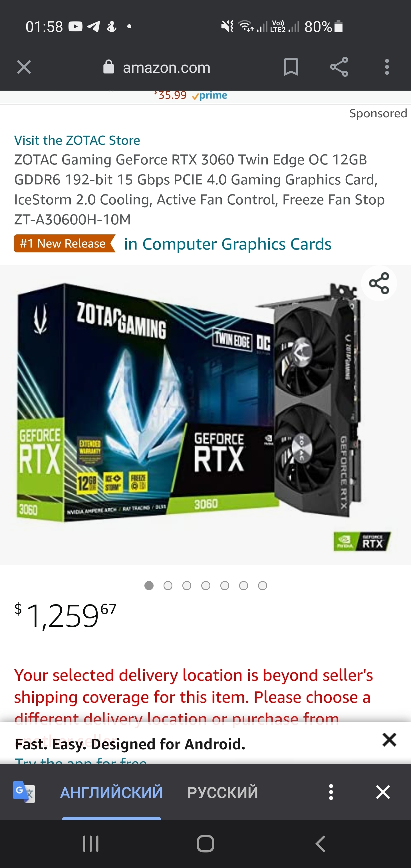Screen dimensions: 411x868
Task: Select the last product image dot
Action: pos(262,586)
